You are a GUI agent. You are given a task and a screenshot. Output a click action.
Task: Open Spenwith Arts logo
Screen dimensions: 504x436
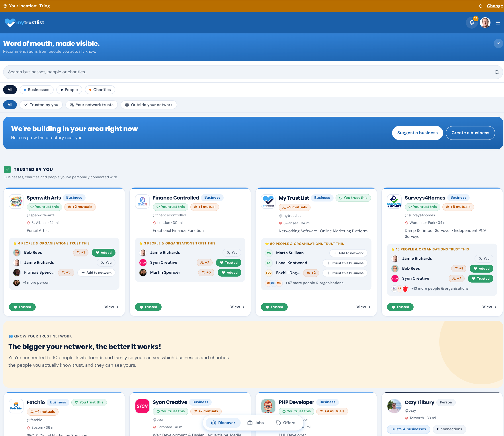click(16, 202)
